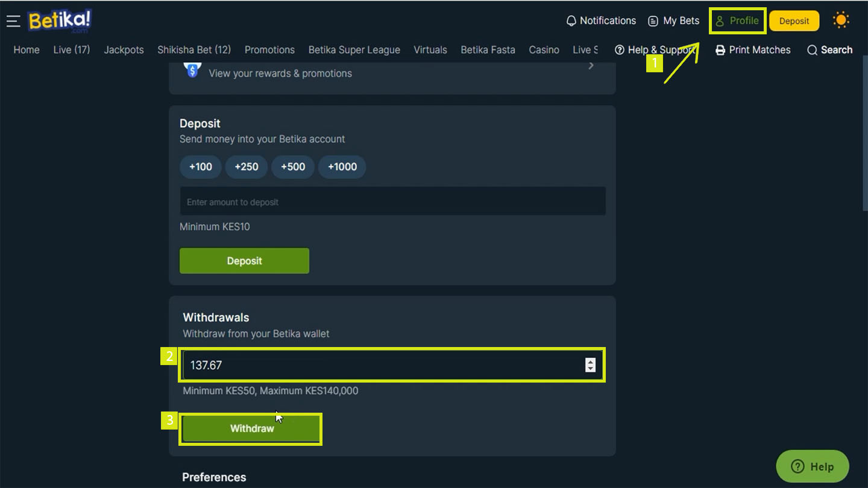Viewport: 868px width, 488px height.
Task: Add +1000 to deposit amount
Action: [x=342, y=167]
